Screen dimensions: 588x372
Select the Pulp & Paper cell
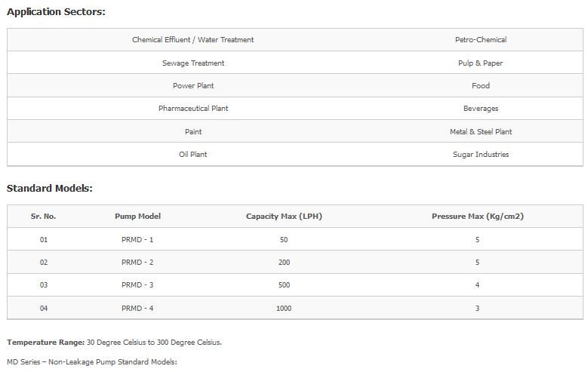[480, 63]
